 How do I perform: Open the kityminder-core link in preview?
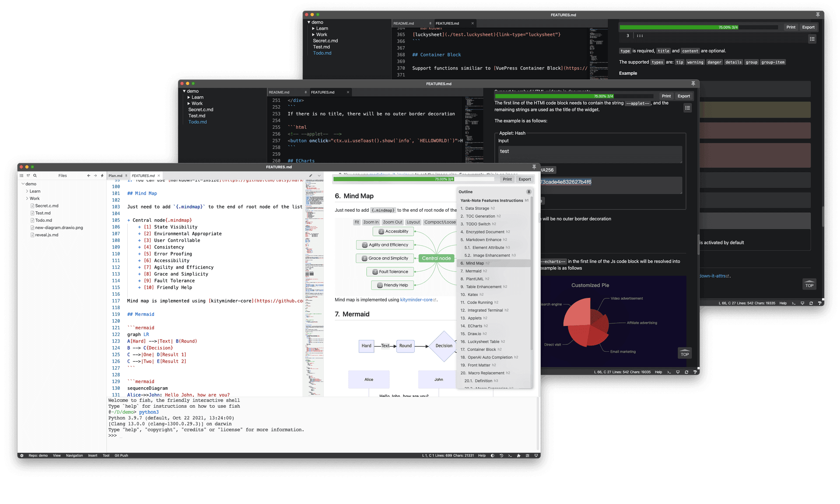tap(416, 300)
